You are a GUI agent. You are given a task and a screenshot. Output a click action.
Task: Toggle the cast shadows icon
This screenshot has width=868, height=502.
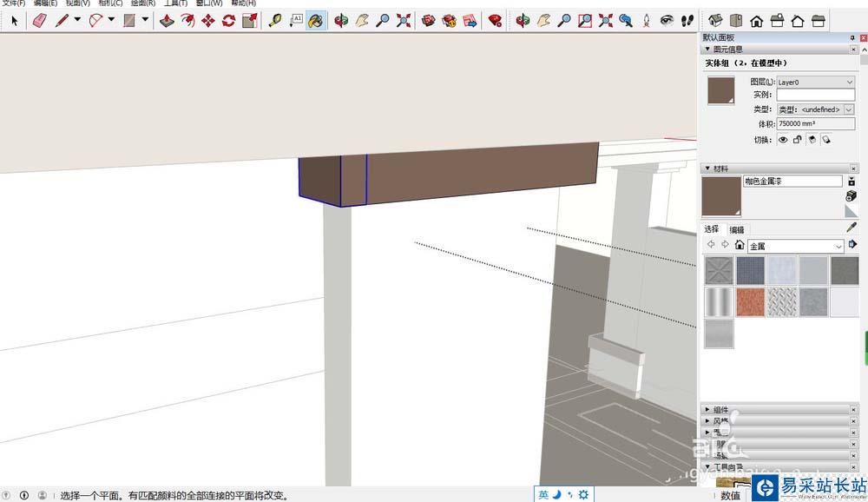[x=826, y=140]
